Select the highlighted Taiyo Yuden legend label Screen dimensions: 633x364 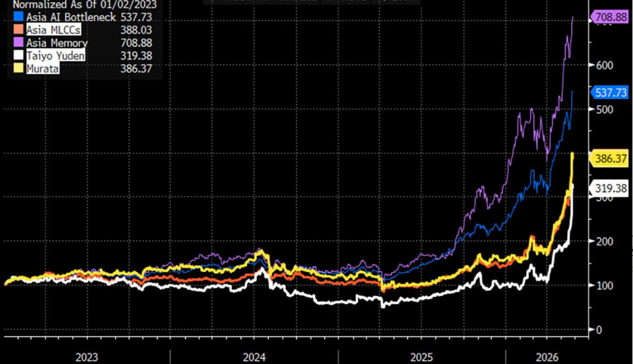[x=56, y=56]
